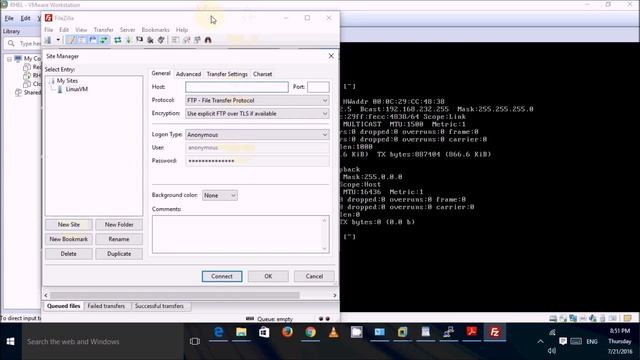Click the Rename button

[x=119, y=239]
